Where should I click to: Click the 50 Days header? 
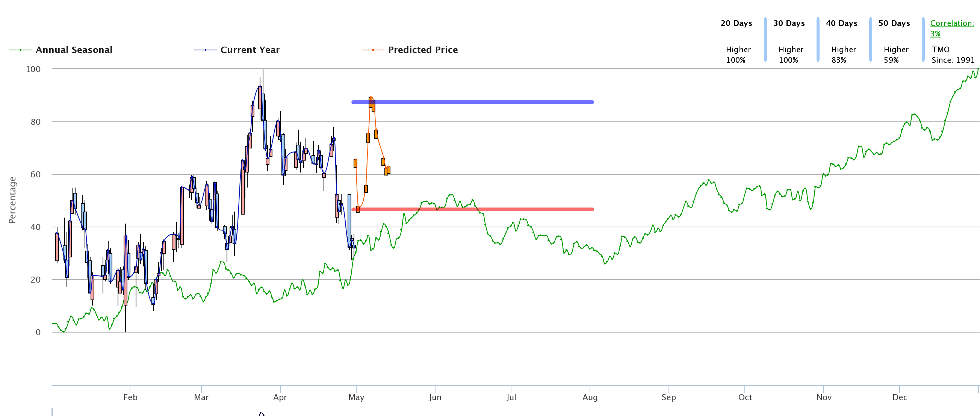(x=894, y=23)
